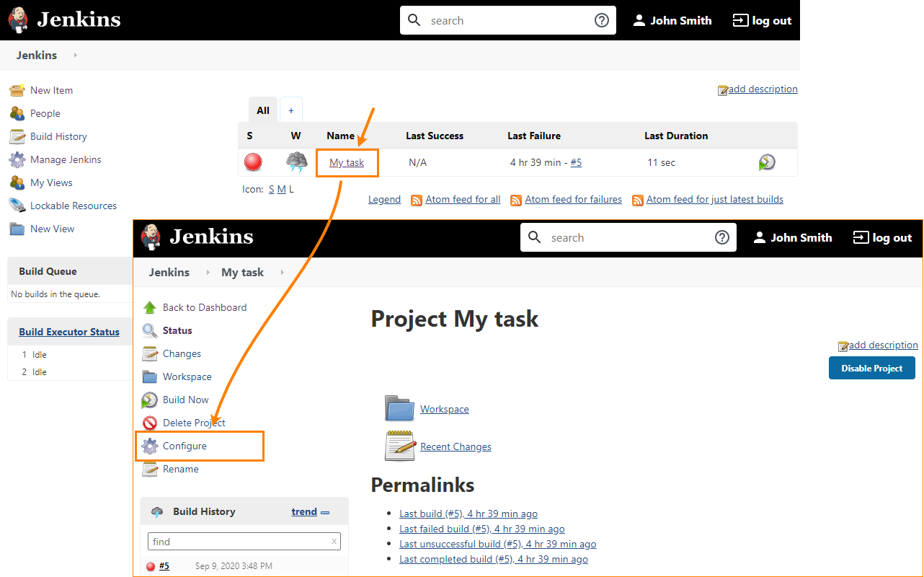Viewport: 924px width, 577px height.
Task: Open Last build (#5) permalink
Action: 468,514
